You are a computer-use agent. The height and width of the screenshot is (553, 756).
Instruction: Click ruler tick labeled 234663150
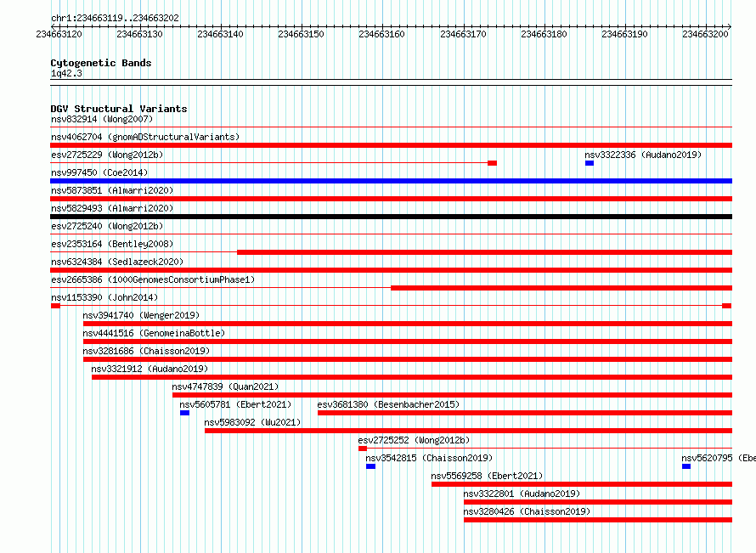(x=301, y=34)
